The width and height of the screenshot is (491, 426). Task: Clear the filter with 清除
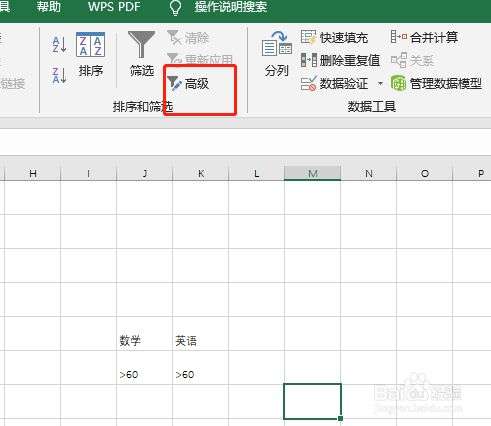pyautogui.click(x=188, y=38)
